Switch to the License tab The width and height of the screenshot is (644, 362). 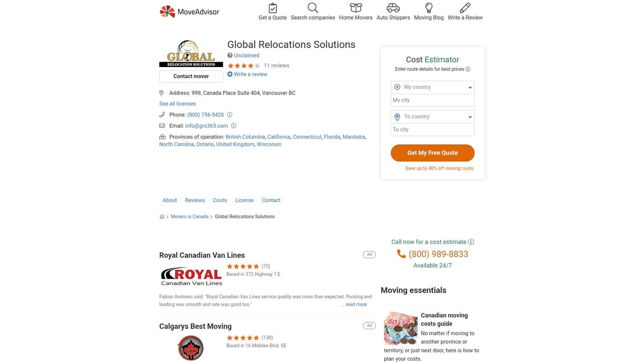click(x=244, y=200)
